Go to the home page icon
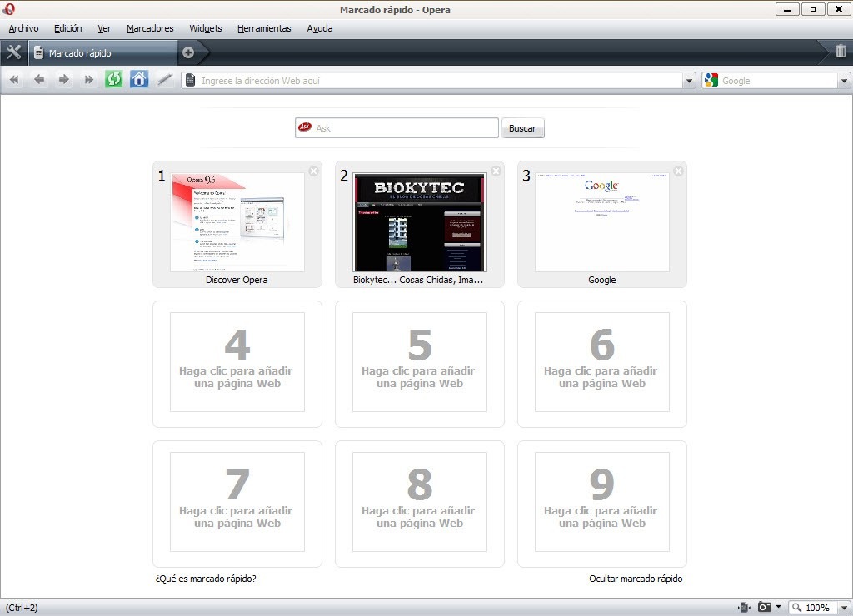853x616 pixels. coord(139,79)
